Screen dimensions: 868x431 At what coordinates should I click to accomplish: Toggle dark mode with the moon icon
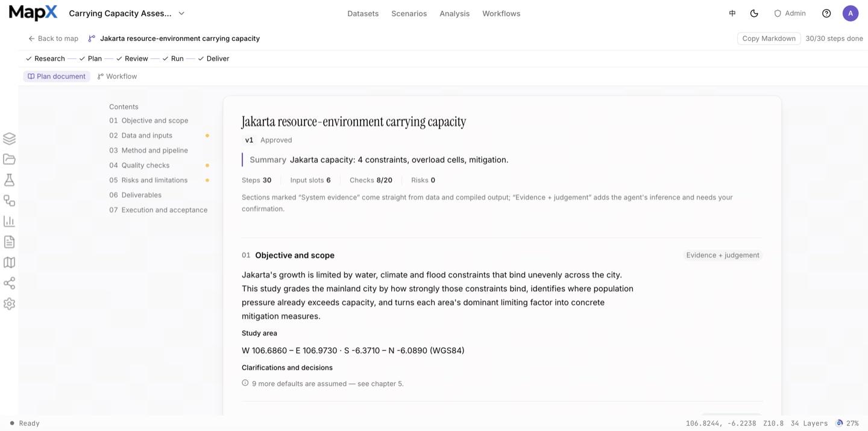coord(754,13)
